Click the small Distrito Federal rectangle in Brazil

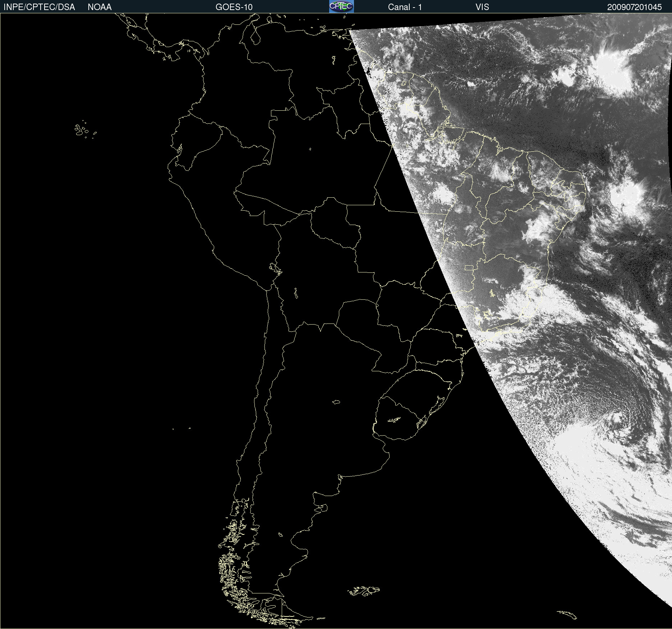(469, 268)
